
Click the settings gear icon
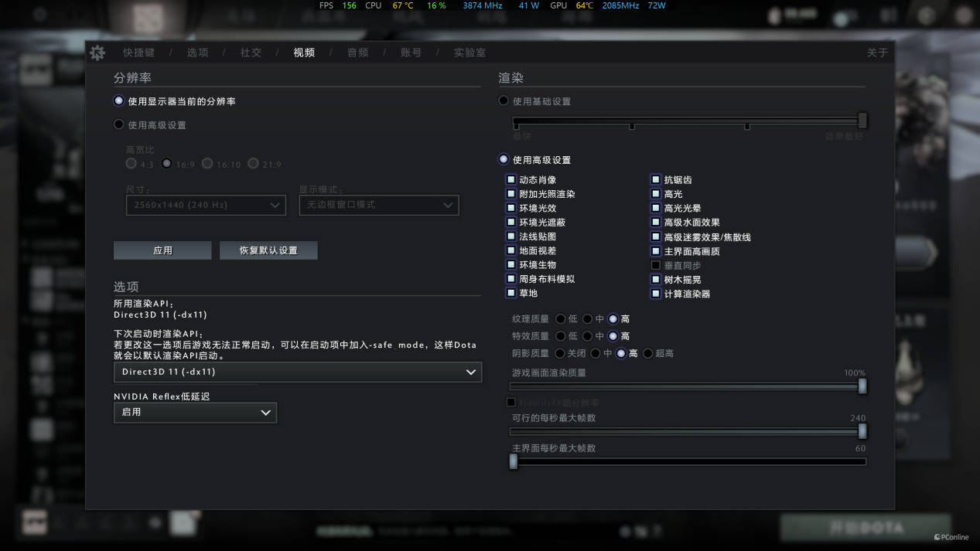97,53
